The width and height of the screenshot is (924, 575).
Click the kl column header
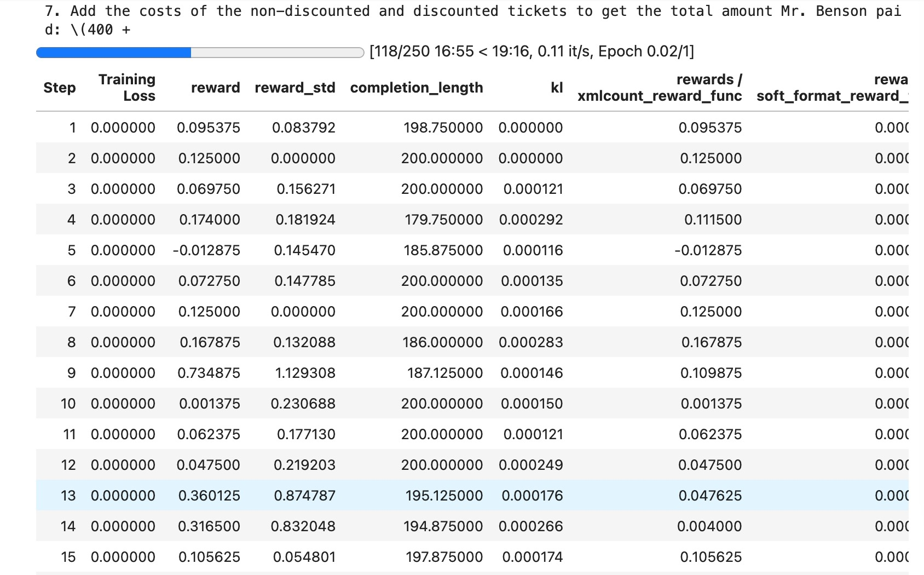[557, 88]
